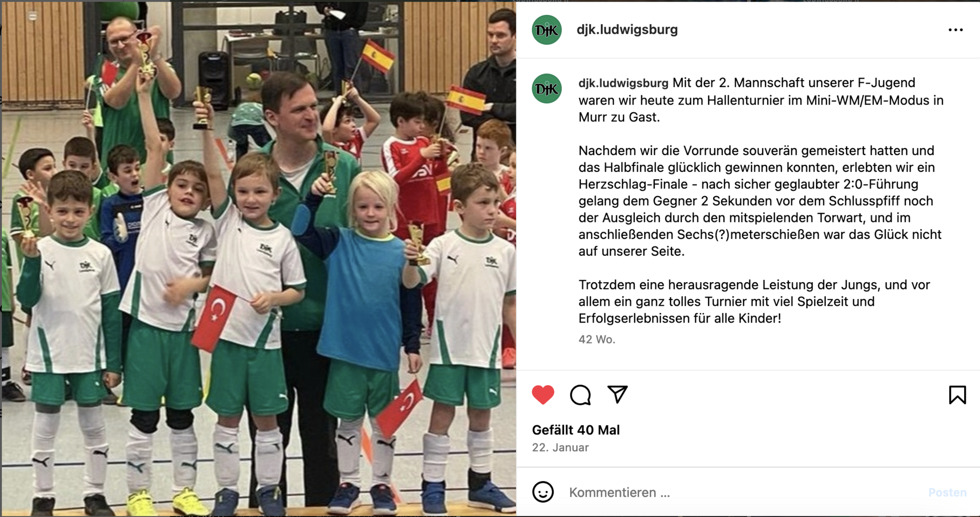Click the djk.ludwigsburg username in the caption

tap(623, 83)
